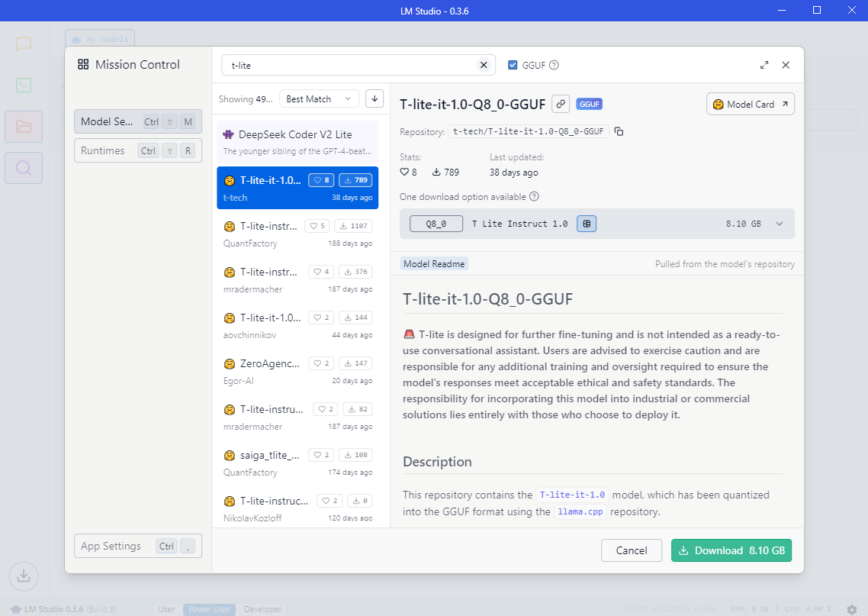The width and height of the screenshot is (868, 616).
Task: Toggle the GGUF checkbox
Action: (x=513, y=65)
